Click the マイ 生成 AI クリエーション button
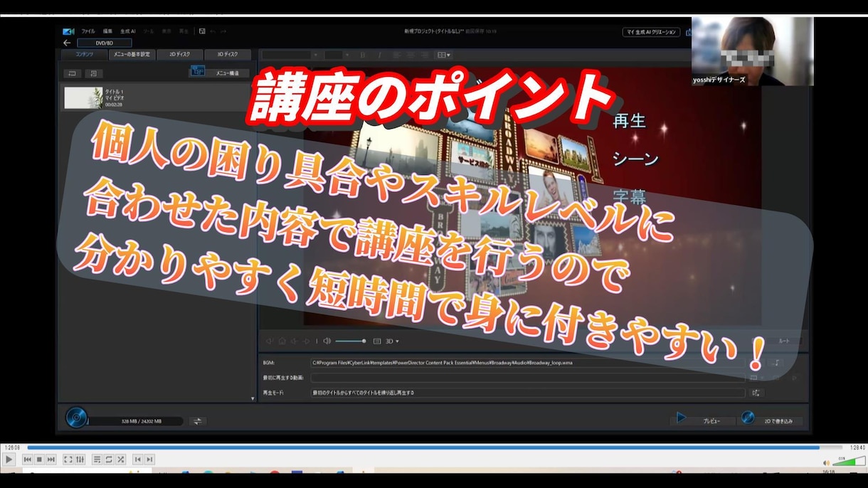Viewport: 868px width, 488px height. point(651,32)
